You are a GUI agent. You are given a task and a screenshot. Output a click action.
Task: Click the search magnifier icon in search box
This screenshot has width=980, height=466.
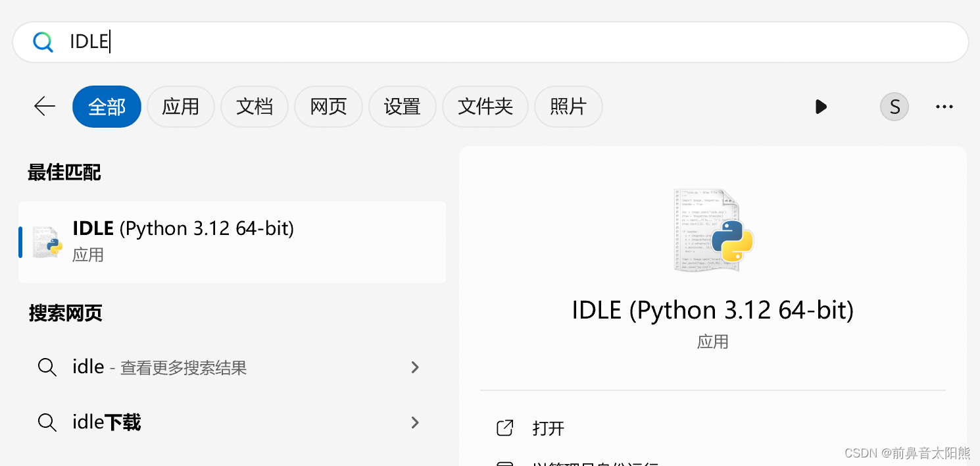pyautogui.click(x=43, y=42)
